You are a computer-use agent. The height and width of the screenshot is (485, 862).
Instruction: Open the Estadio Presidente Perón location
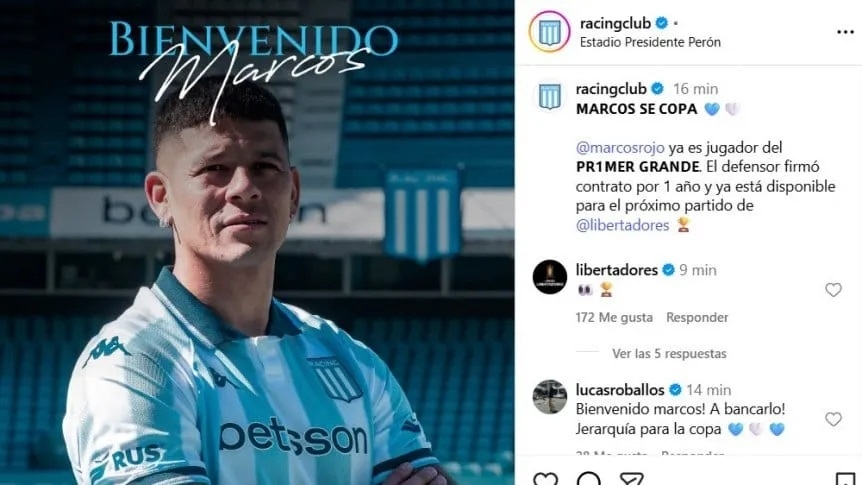point(650,42)
